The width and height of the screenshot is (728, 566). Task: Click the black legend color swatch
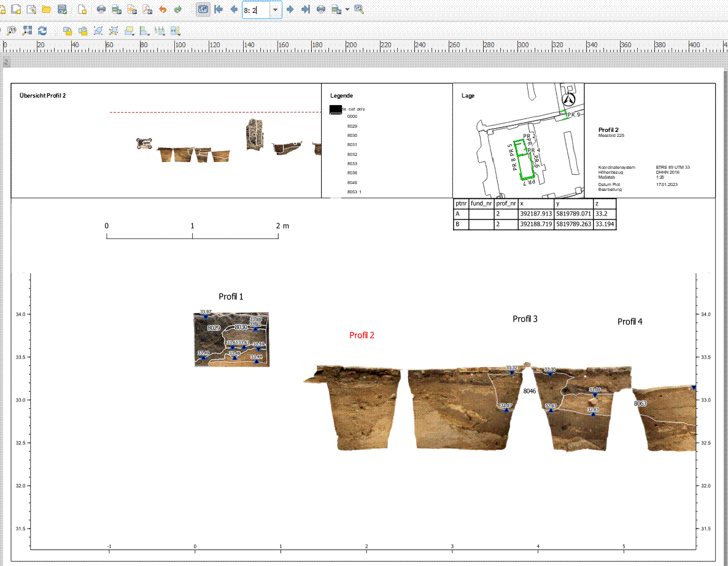tap(335, 109)
